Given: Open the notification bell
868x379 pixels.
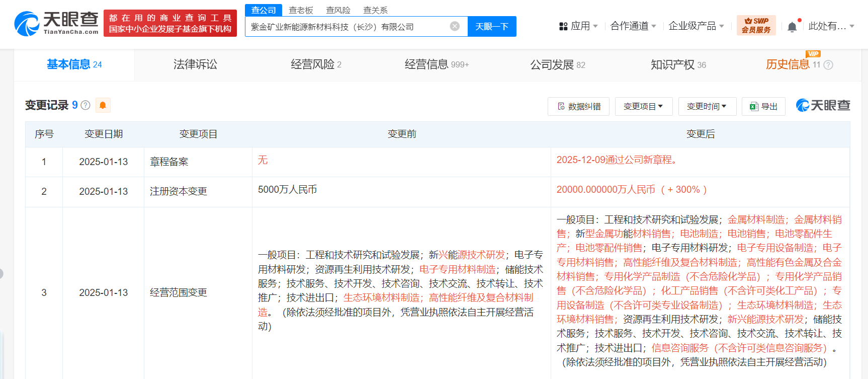Looking at the screenshot, I should click(792, 27).
